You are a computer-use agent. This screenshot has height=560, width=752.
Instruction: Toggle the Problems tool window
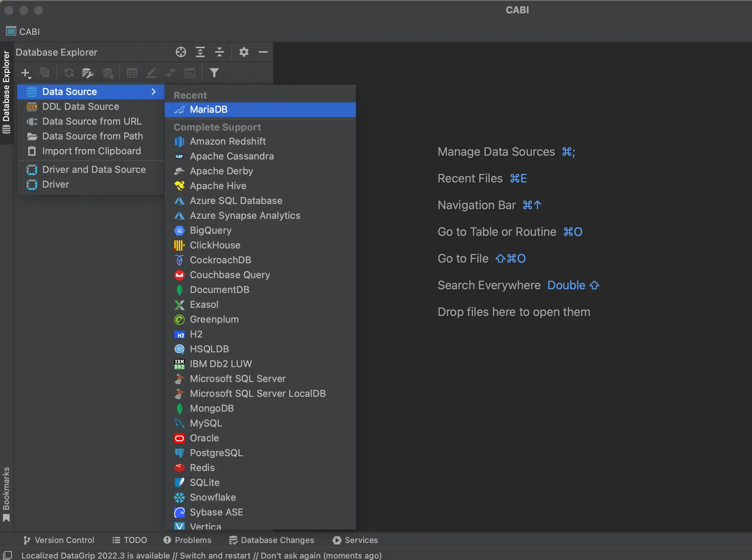(188, 540)
